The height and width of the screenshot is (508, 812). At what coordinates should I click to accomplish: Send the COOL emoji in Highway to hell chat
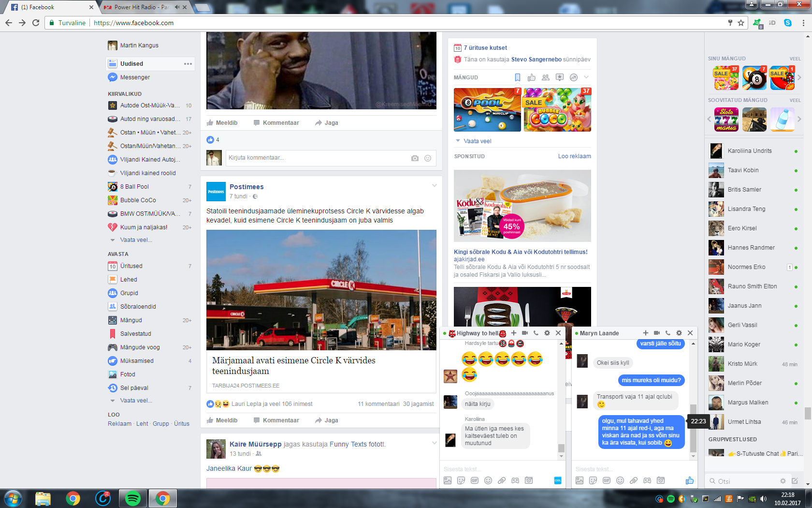pos(558,480)
